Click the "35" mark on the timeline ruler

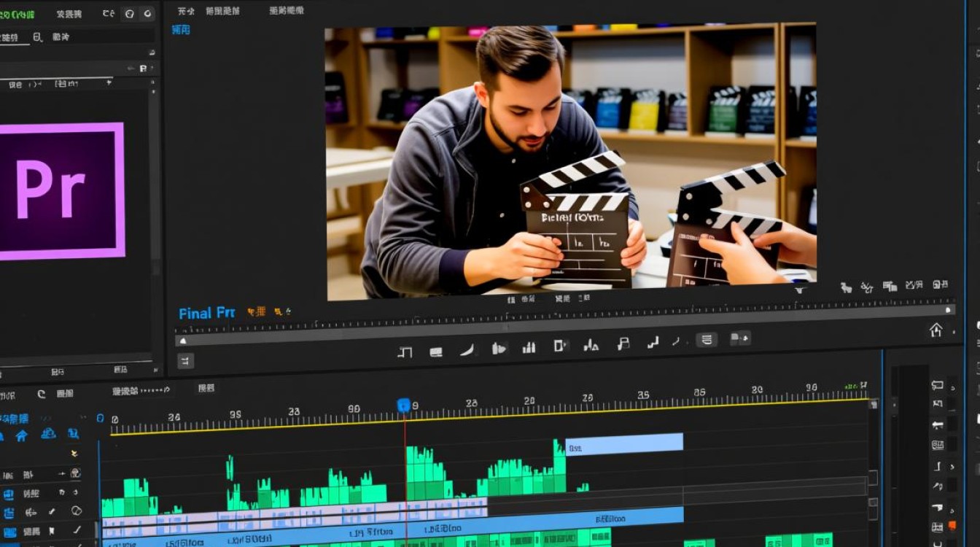pos(643,395)
